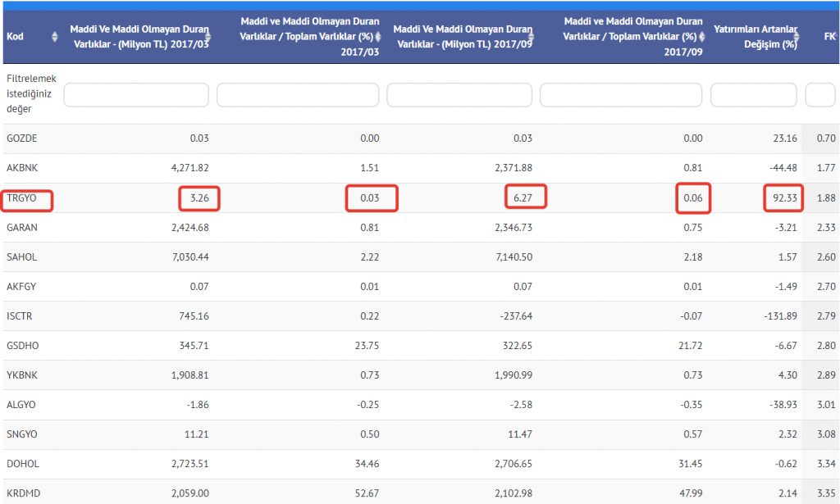Sort by 2017/09 Milyon TL column arrows
This screenshot has height=504, width=840.
[532, 37]
